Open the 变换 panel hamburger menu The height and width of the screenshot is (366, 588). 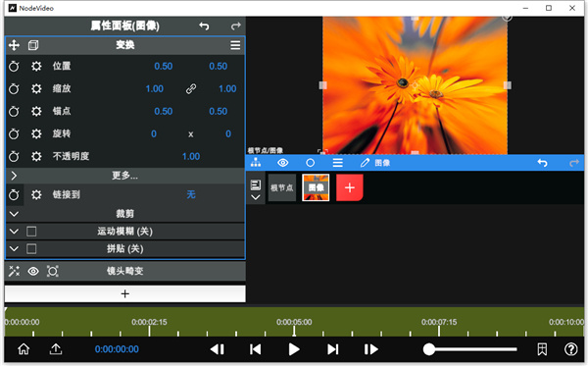pos(235,45)
